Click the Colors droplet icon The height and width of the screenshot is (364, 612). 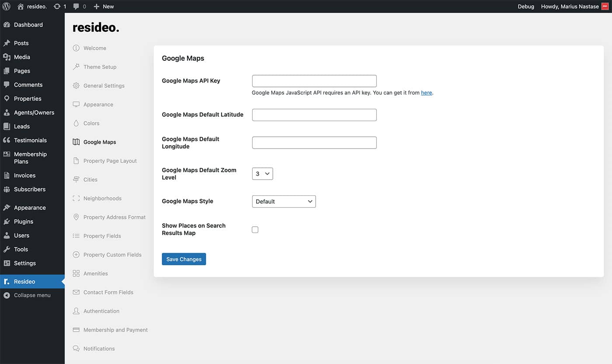click(76, 123)
